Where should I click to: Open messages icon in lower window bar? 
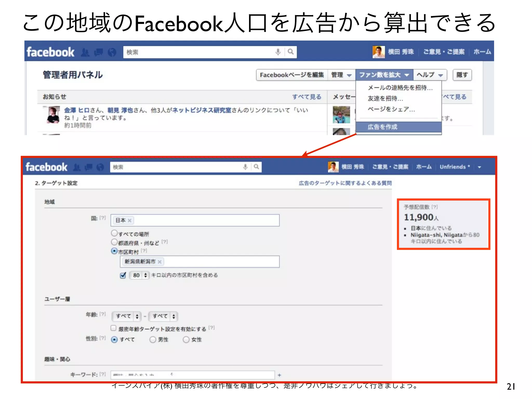tap(89, 167)
